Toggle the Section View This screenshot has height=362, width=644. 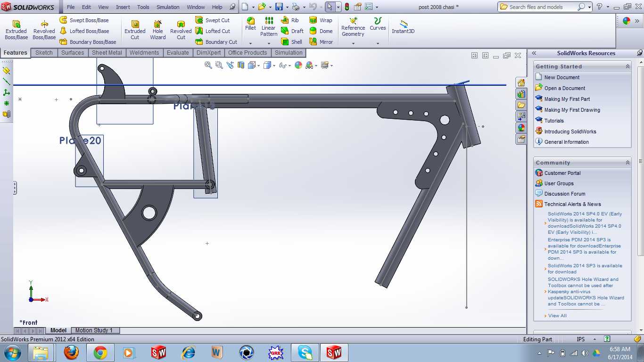pyautogui.click(x=241, y=65)
